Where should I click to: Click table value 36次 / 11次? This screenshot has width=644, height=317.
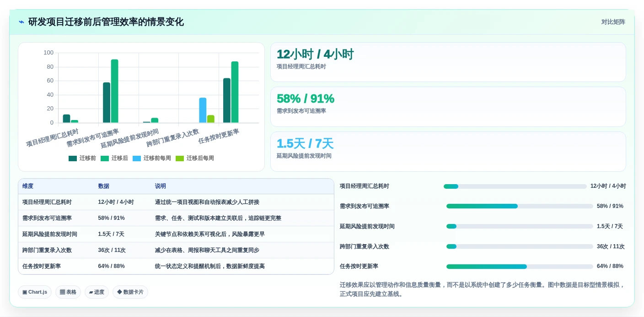pyautogui.click(x=112, y=251)
